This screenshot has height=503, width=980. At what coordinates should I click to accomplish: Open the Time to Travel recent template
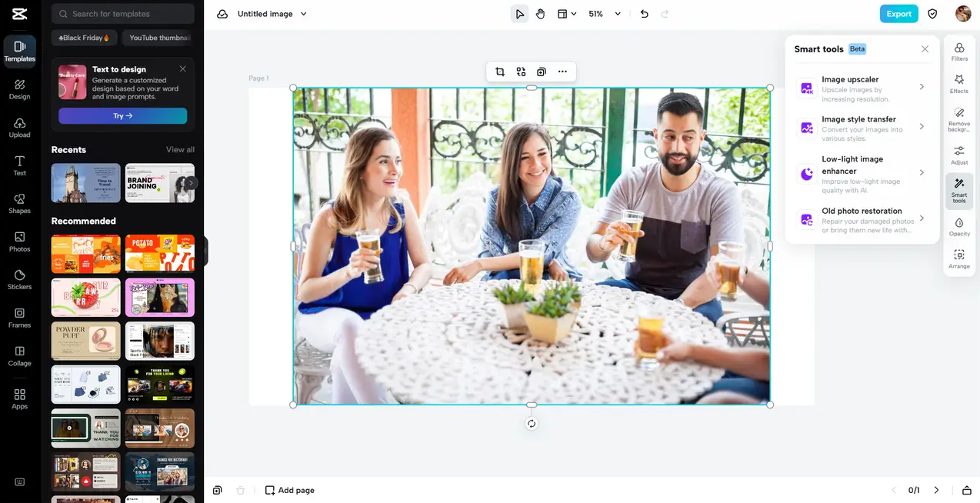[85, 183]
